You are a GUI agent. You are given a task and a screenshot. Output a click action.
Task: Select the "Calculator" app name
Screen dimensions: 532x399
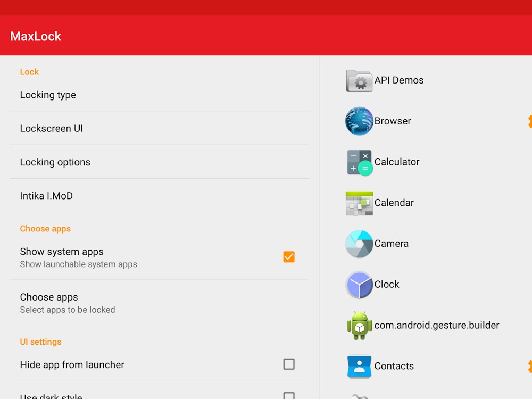click(x=397, y=162)
